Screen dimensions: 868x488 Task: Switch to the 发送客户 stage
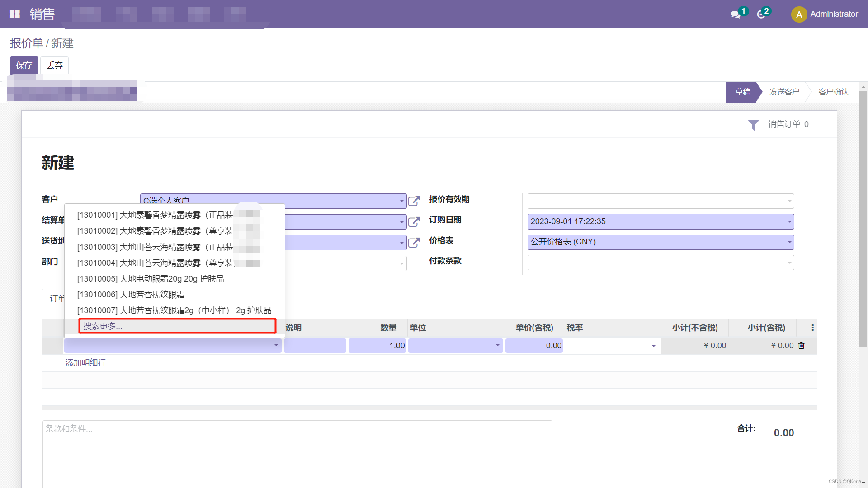click(x=784, y=92)
